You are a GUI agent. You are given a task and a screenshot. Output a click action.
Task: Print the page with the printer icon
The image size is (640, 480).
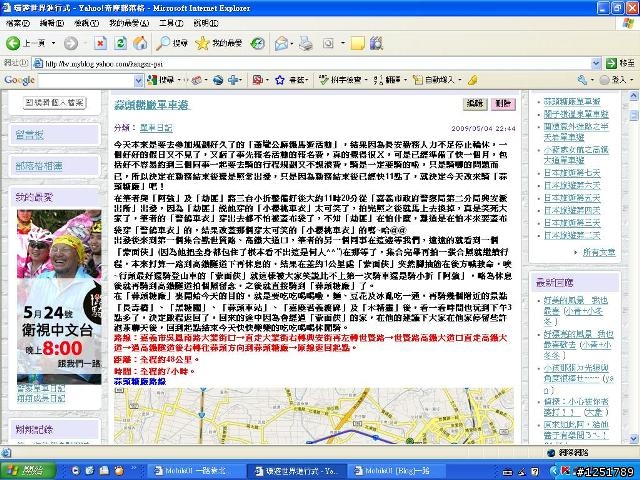pos(305,43)
